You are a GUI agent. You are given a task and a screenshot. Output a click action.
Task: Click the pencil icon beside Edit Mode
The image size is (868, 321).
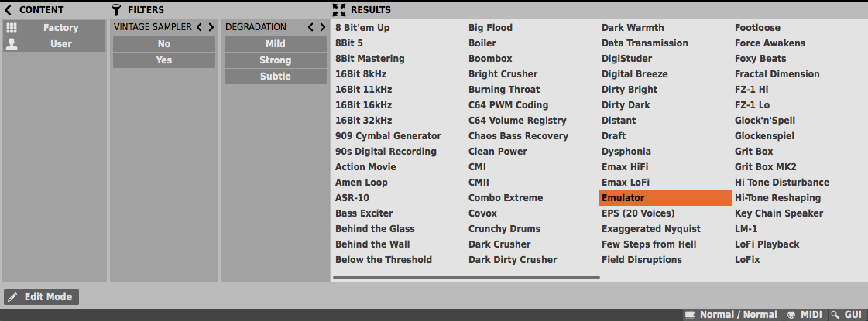tap(12, 297)
